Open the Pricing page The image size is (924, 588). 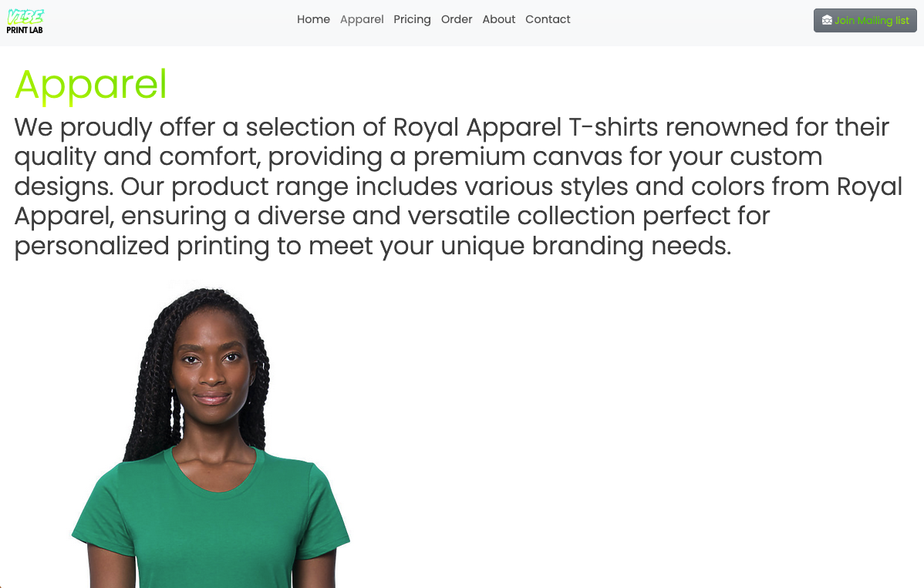(412, 19)
